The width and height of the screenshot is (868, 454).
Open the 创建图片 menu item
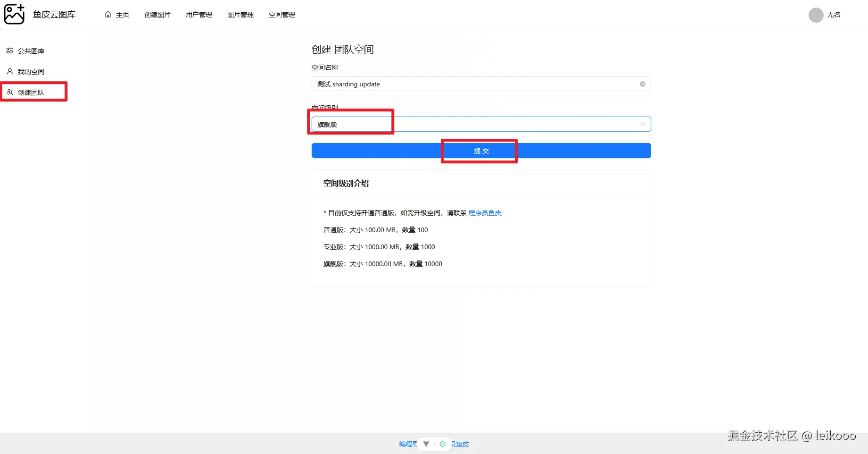coord(157,15)
